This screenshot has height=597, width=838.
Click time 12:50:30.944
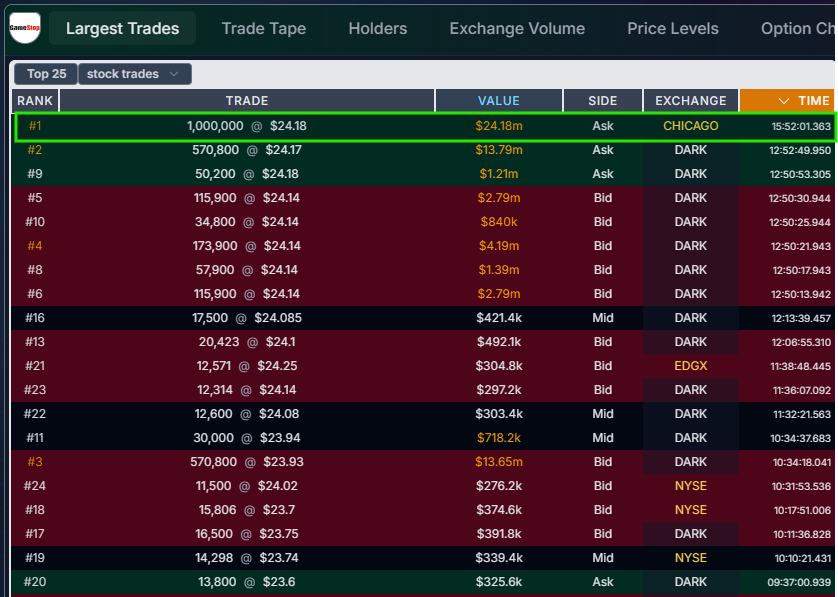pos(800,199)
